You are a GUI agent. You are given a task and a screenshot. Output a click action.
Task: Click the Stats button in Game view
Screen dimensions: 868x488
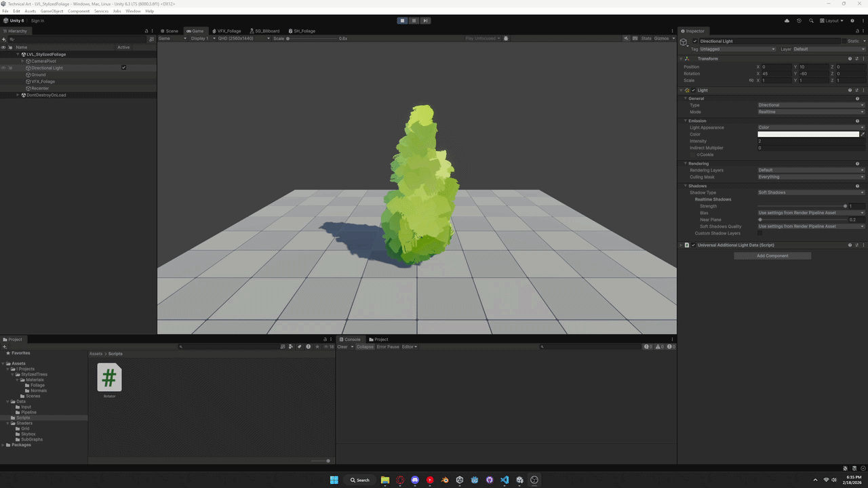click(646, 39)
